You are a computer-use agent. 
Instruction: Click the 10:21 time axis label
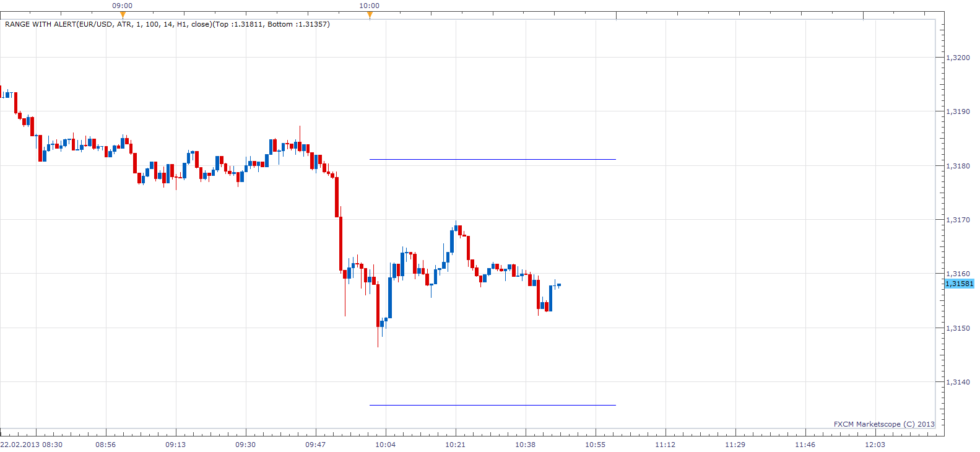(456, 445)
